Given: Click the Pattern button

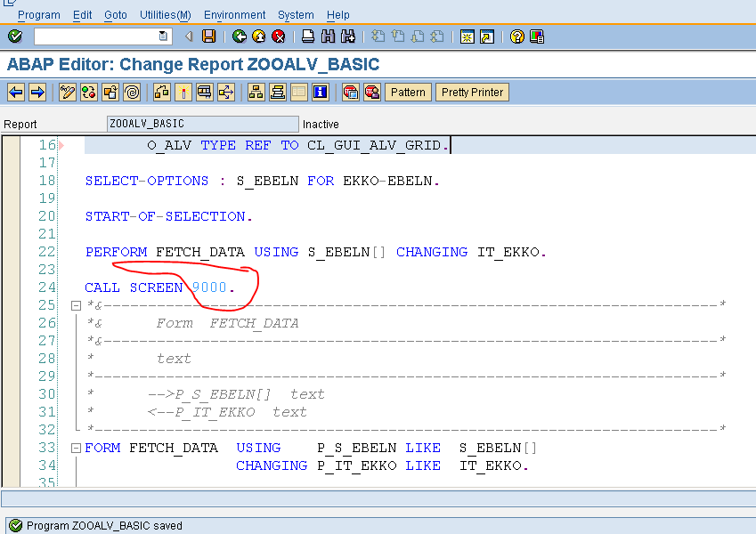Looking at the screenshot, I should (x=408, y=92).
